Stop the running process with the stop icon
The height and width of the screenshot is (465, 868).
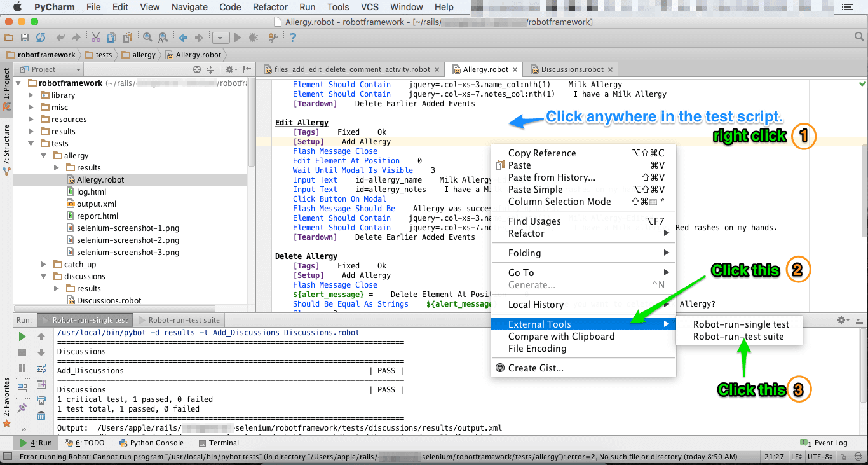(x=21, y=352)
